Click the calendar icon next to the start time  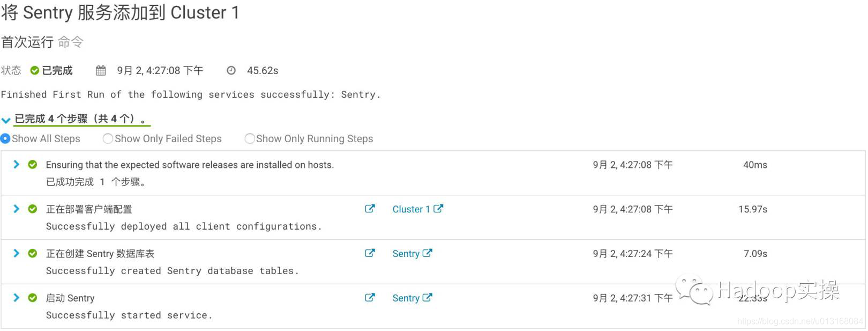click(x=101, y=70)
